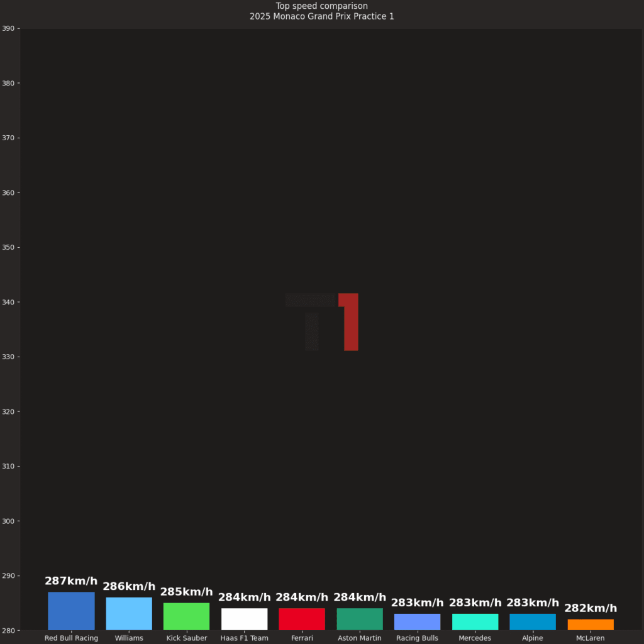
Task: Click the 283km/h label above Alpine
Action: coord(533,602)
